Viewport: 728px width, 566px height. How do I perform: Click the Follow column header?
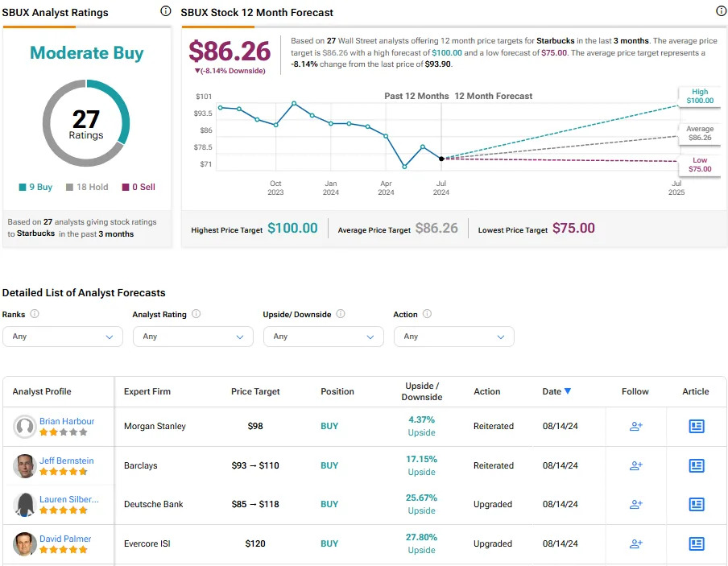635,391
